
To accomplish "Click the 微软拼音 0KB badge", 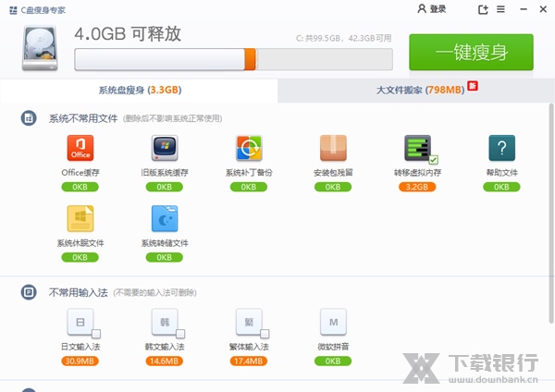I will tap(333, 361).
